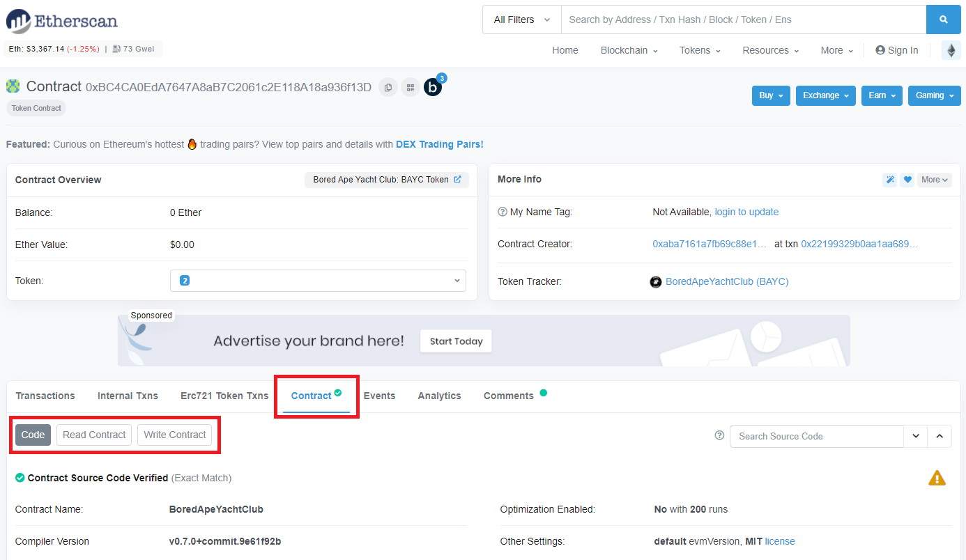This screenshot has width=966, height=560.
Task: Switch to the Transactions tab
Action: [45, 396]
